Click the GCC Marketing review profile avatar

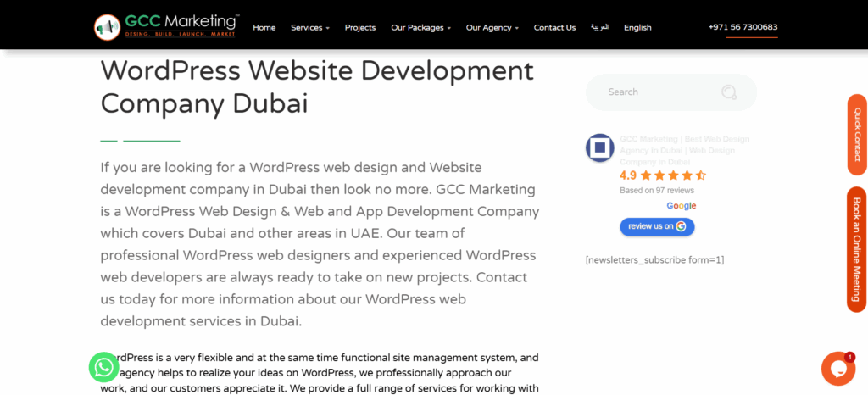click(600, 147)
